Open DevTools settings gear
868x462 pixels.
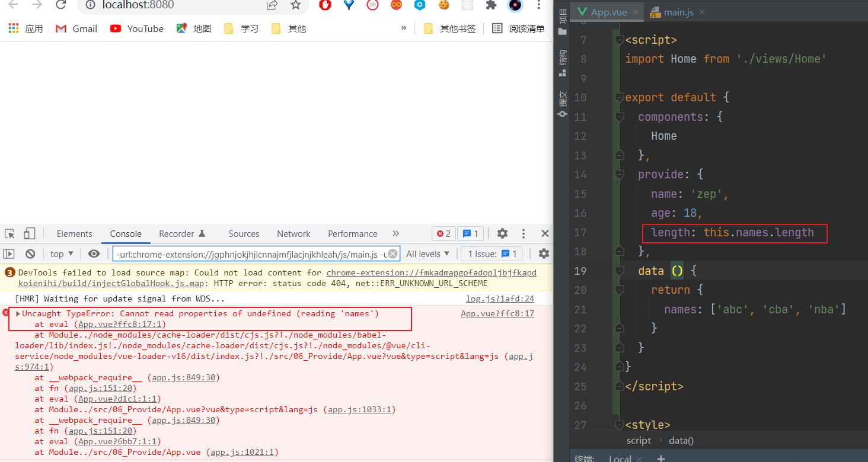[502, 233]
